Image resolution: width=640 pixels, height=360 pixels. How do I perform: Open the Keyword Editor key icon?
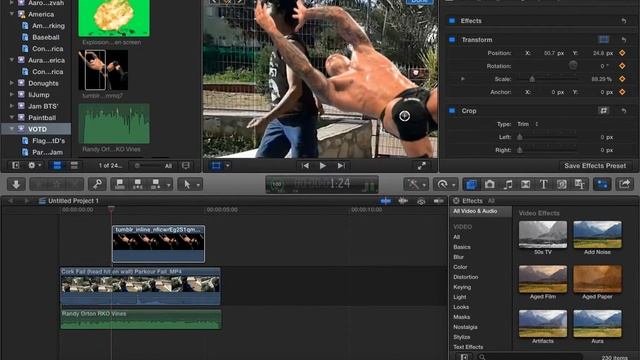[x=98, y=184]
